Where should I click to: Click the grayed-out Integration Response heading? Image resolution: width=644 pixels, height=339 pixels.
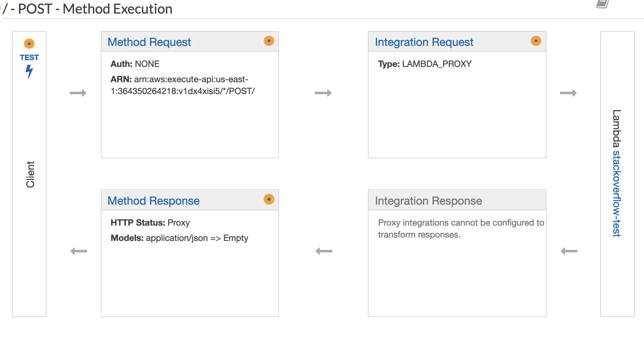coord(428,201)
